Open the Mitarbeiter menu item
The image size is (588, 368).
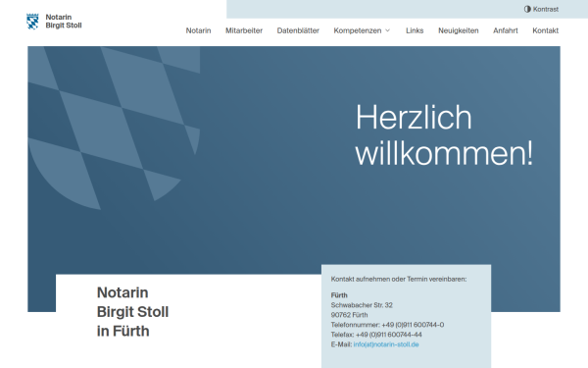point(244,30)
